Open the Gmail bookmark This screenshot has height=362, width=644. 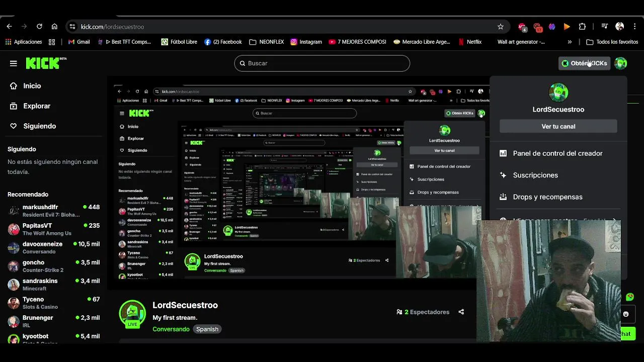click(x=79, y=42)
